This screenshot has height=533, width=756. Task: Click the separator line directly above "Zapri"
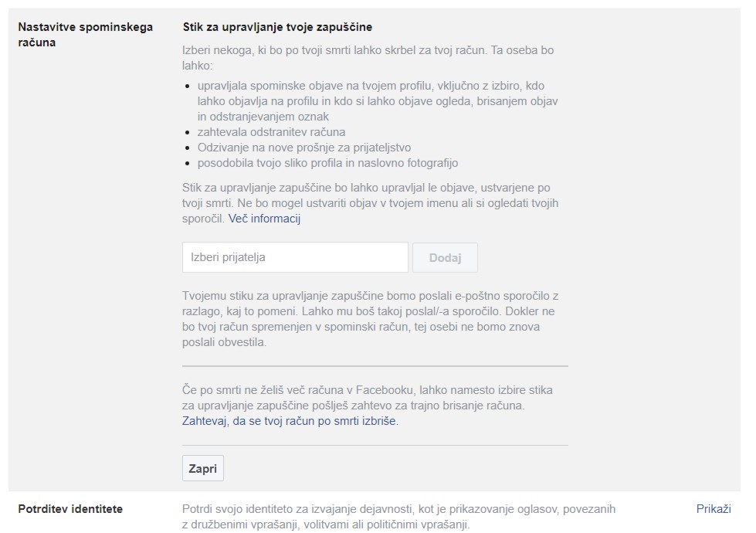375,445
